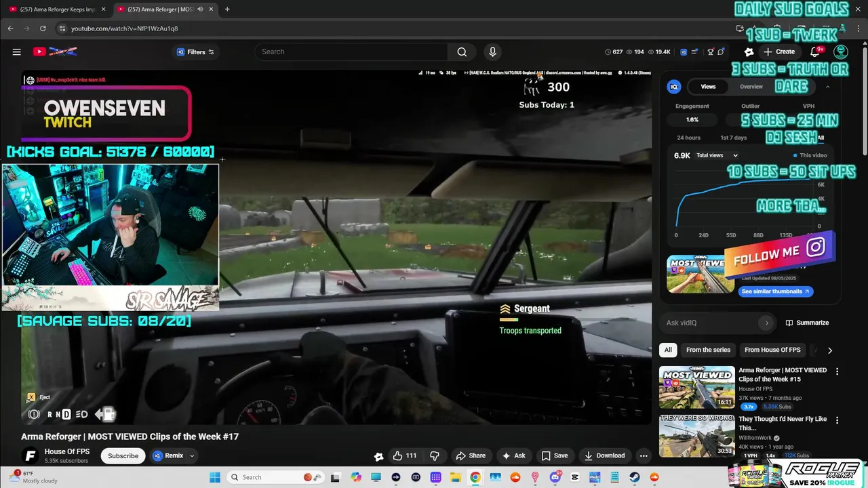Viewport: 868px width, 488px height.
Task: Select the All filter chip
Action: coord(668,350)
